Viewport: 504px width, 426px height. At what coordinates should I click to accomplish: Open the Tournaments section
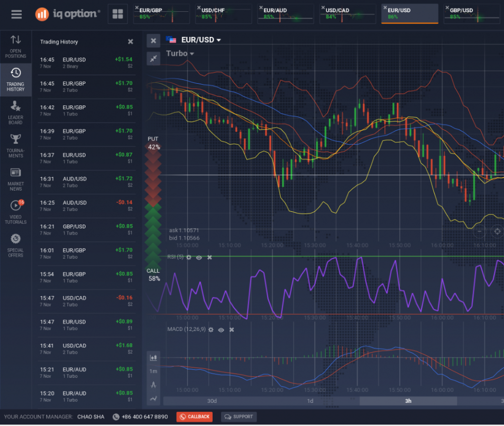[16, 145]
